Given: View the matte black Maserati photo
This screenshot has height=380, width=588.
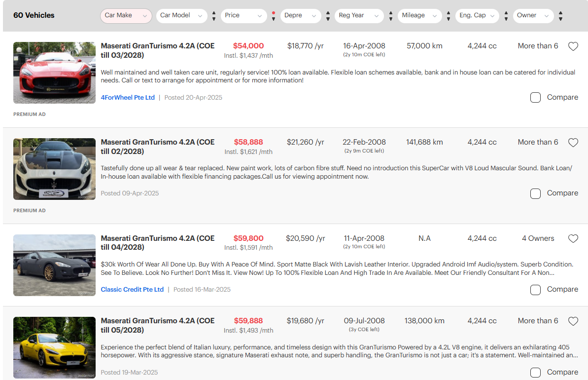Looking at the screenshot, I should (54, 265).
